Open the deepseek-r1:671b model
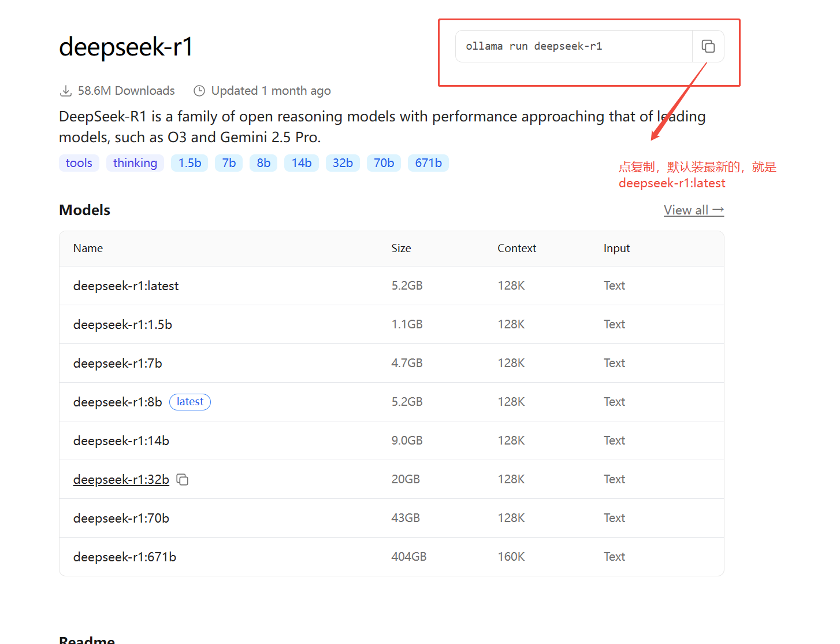The width and height of the screenshot is (840, 644). (x=125, y=557)
